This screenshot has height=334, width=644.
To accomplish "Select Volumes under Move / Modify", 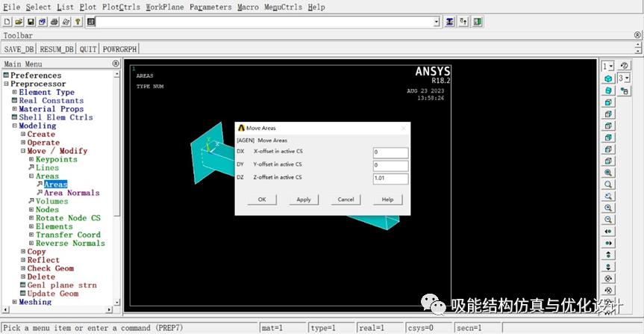I will [51, 201].
